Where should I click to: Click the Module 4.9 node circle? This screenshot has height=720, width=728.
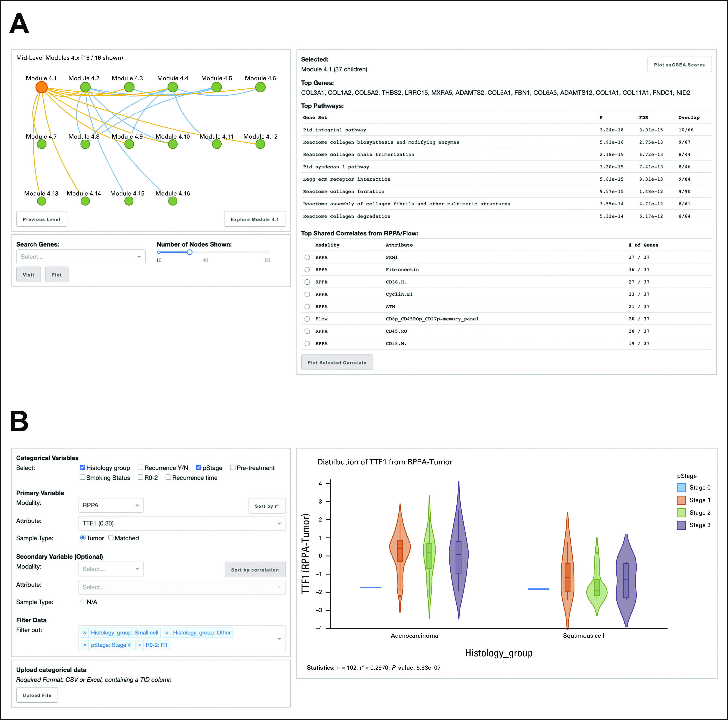pos(129,144)
